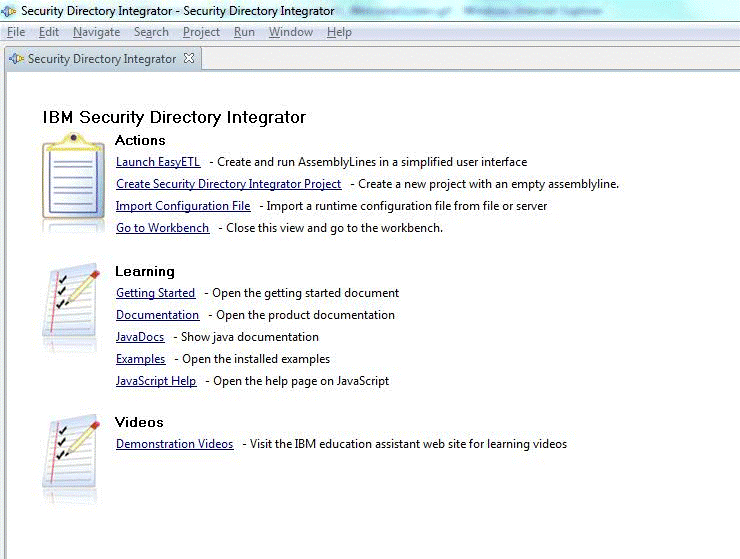Open the File menu
The image size is (740, 559).
click(16, 32)
